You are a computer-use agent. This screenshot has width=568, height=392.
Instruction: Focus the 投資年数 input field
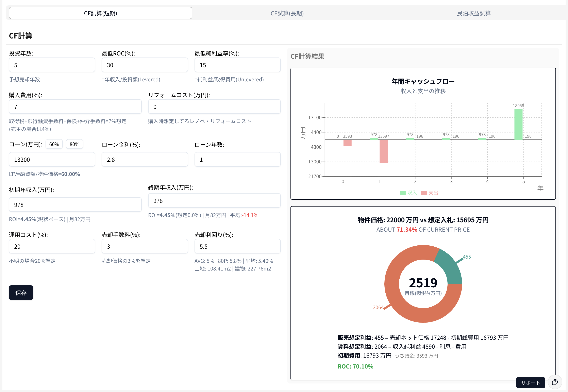52,65
